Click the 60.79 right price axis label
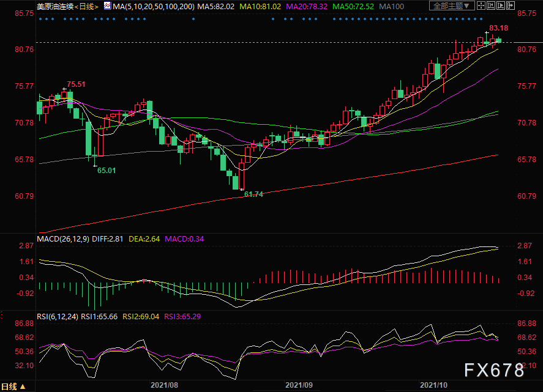 click(526, 196)
